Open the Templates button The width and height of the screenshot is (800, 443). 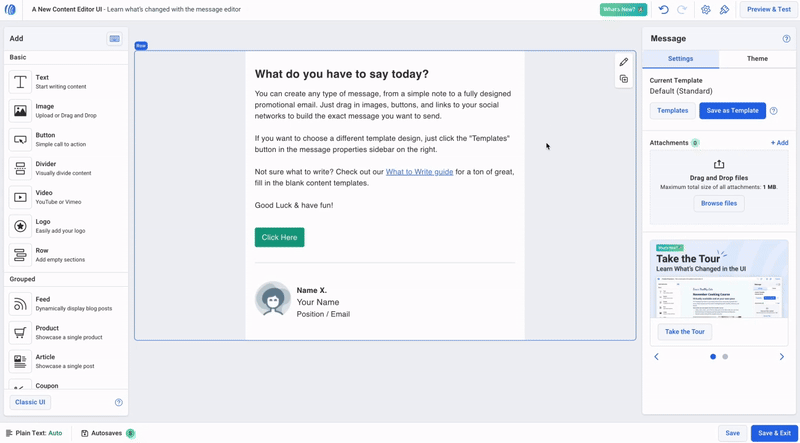tap(672, 111)
